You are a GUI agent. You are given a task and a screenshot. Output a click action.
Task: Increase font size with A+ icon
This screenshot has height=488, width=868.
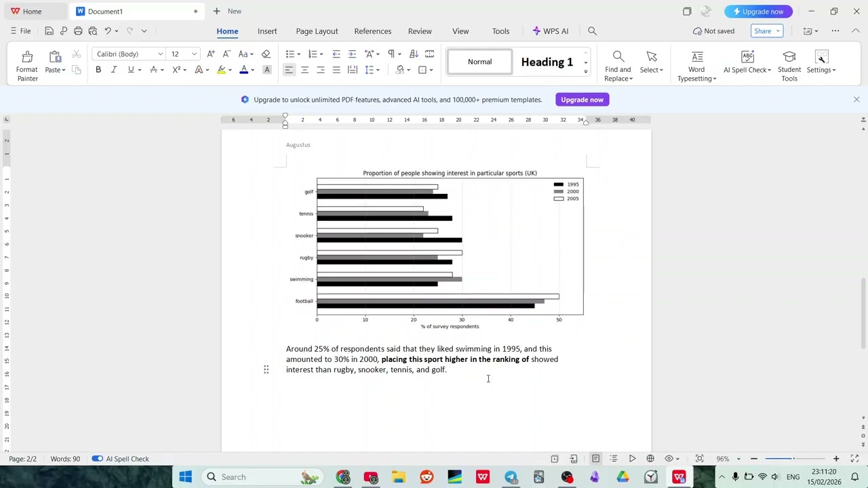(x=211, y=54)
